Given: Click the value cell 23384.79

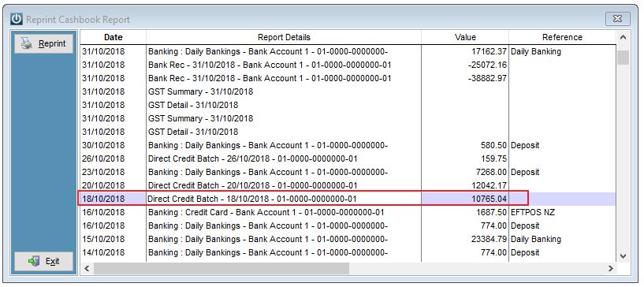Looking at the screenshot, I should tap(465, 239).
